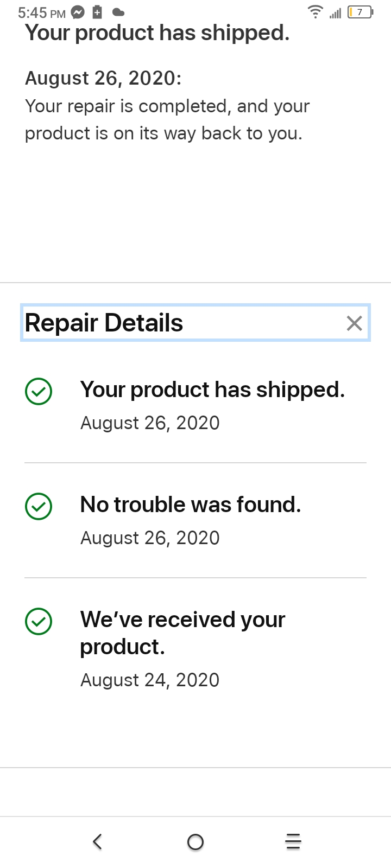
Task: Select 'We've received your product.' step title
Action: tap(182, 633)
